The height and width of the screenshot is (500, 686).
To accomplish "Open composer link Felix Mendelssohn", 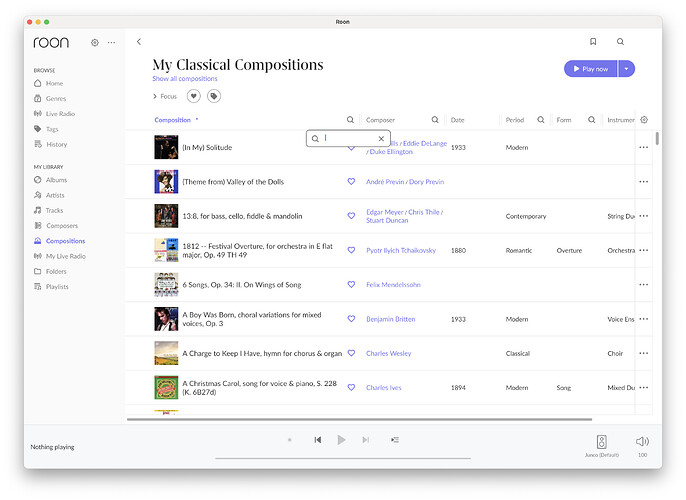I will tap(393, 285).
